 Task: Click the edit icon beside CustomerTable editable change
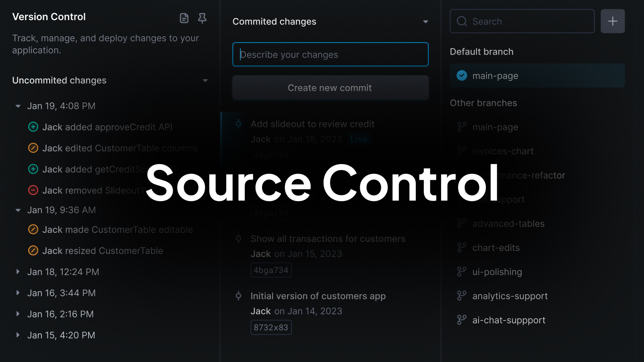[x=33, y=229]
